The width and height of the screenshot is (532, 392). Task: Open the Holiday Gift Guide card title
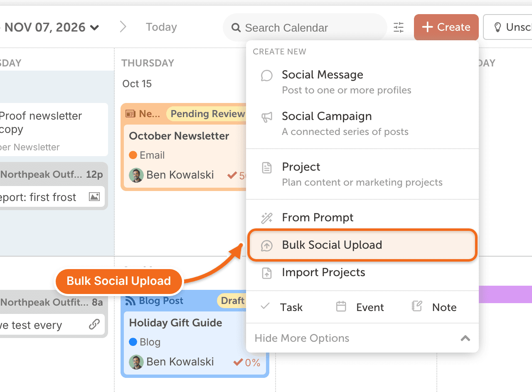(176, 323)
